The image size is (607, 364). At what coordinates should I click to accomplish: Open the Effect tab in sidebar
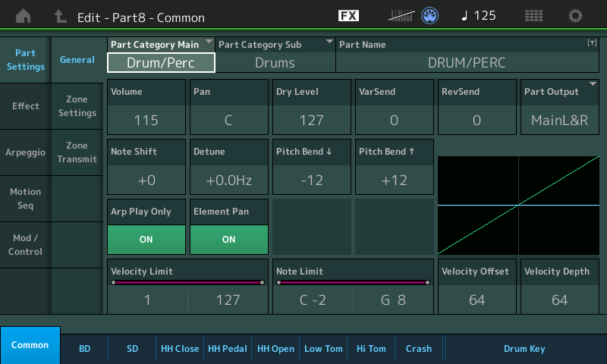click(x=25, y=106)
